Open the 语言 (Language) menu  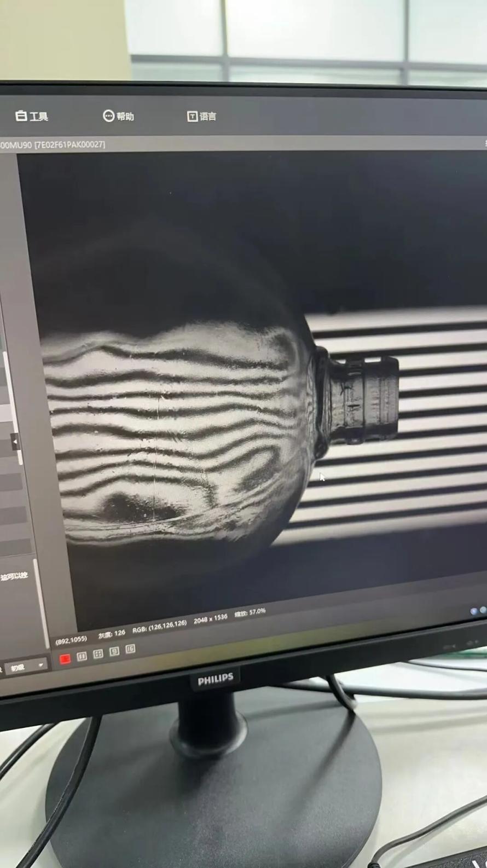(201, 116)
